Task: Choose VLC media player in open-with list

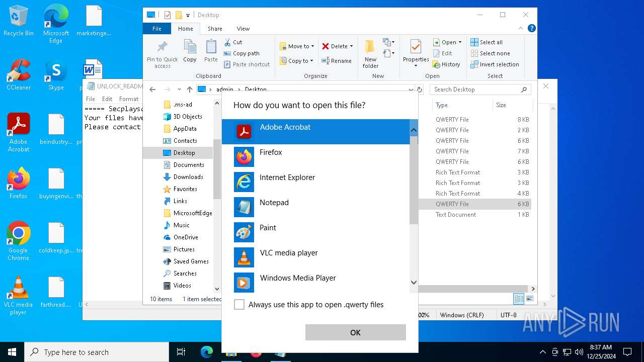Action: (x=316, y=257)
